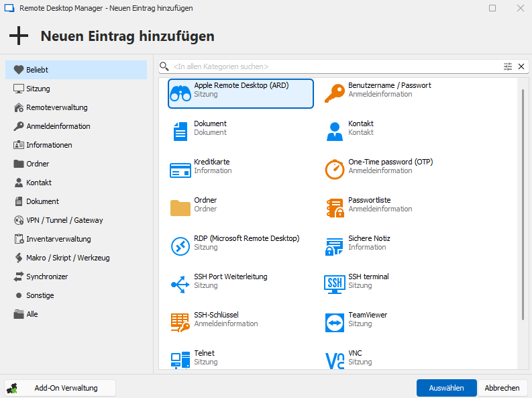Select Dokument in the sidebar
The height and width of the screenshot is (398, 532).
(x=76, y=201)
